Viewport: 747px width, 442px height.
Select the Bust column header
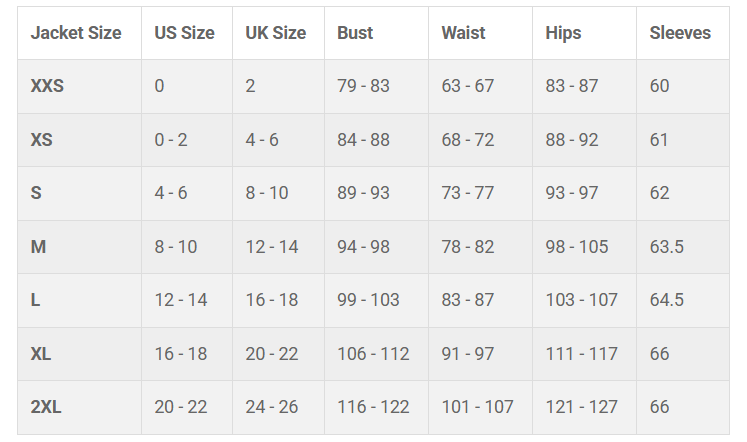click(x=355, y=33)
